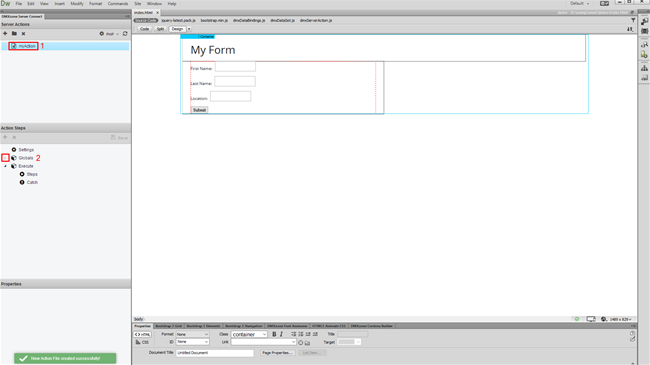The width and height of the screenshot is (650, 365).
Task: Click the Page Properties button
Action: pos(278,353)
